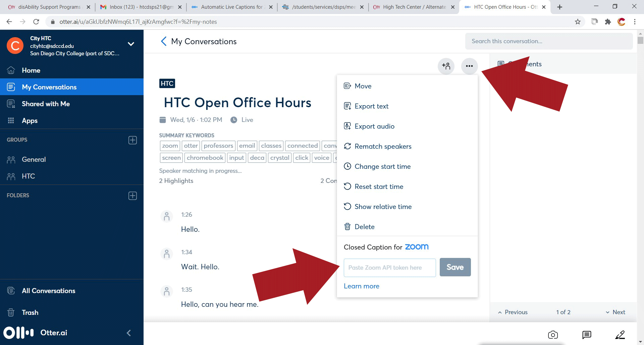Collapse the Otter.ai sidebar
Viewport: 644px width, 345px height.
coord(129,333)
